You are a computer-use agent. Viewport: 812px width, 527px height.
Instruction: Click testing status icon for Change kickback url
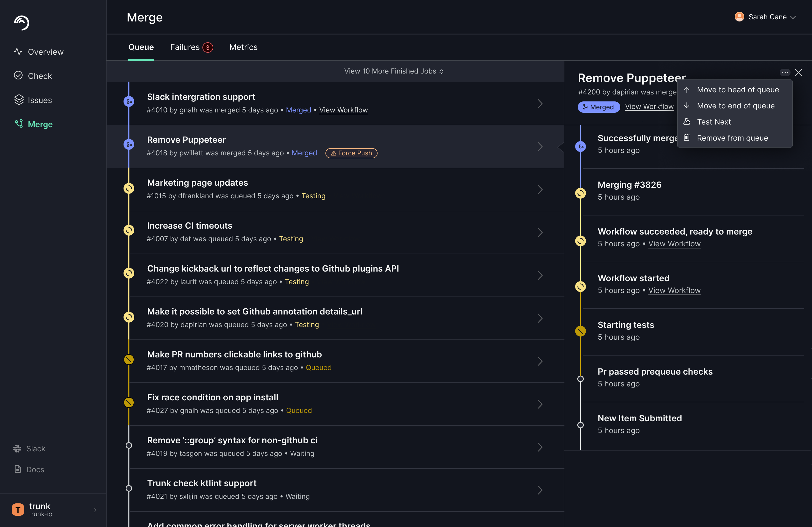129,273
